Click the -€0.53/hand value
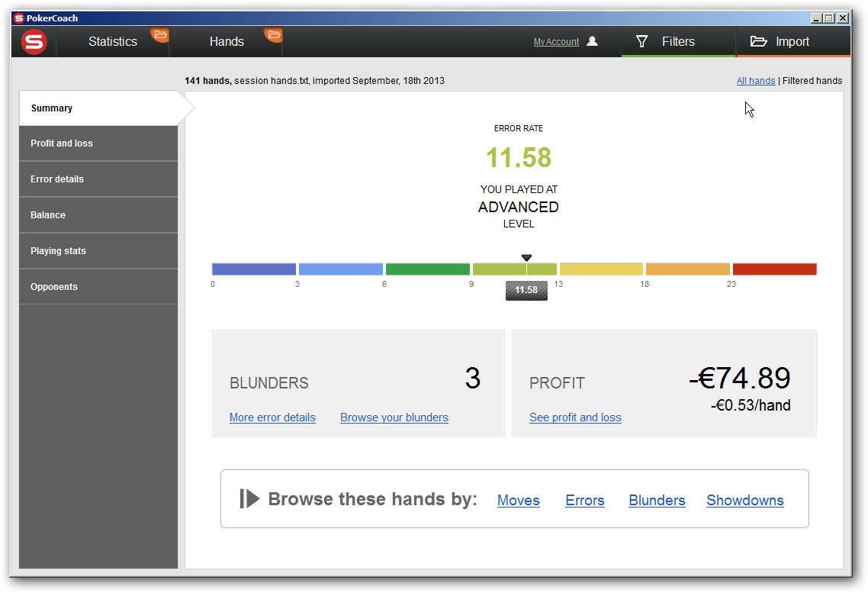The width and height of the screenshot is (868, 593). (750, 405)
